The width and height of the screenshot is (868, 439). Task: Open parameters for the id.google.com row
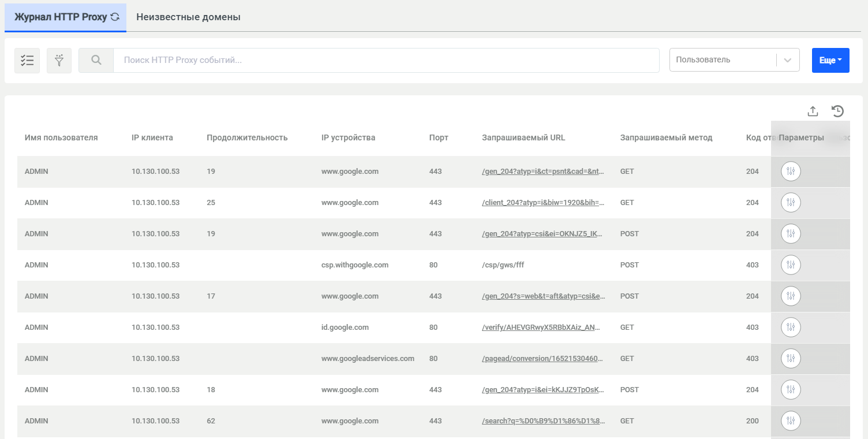point(791,328)
